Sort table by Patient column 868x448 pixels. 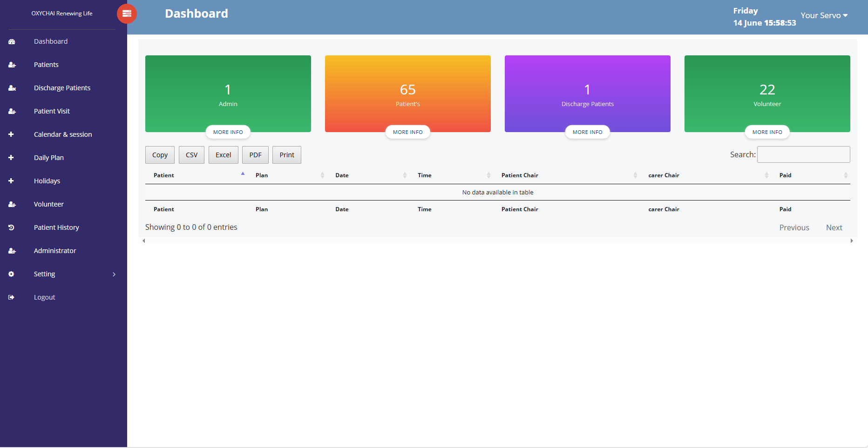pos(164,175)
